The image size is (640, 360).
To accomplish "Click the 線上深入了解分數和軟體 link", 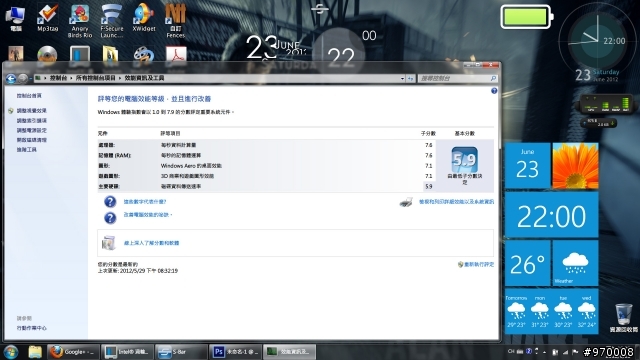I will 151,243.
